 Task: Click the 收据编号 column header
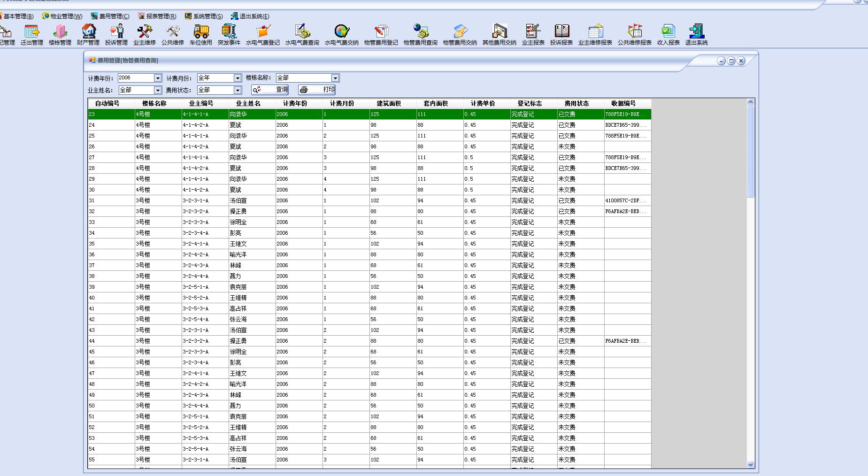point(628,103)
